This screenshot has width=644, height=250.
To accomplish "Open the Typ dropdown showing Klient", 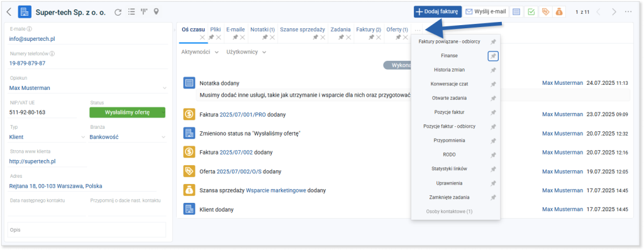I will point(47,137).
